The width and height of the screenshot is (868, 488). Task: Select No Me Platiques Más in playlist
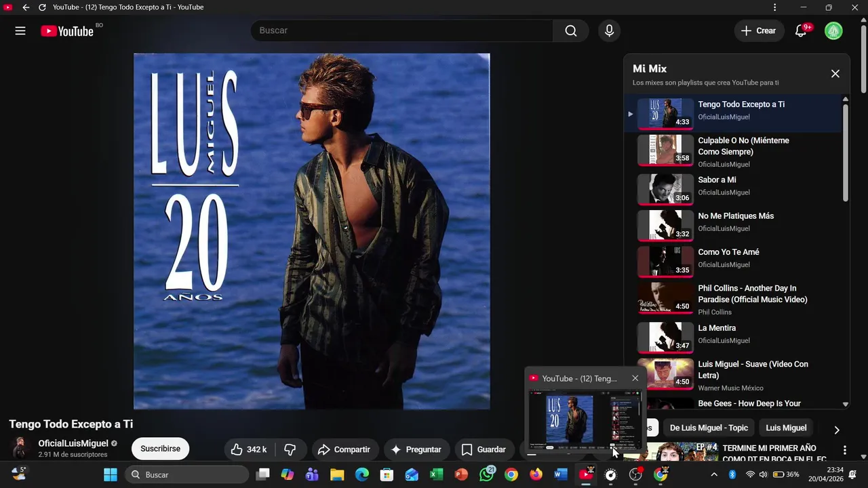[x=733, y=225]
